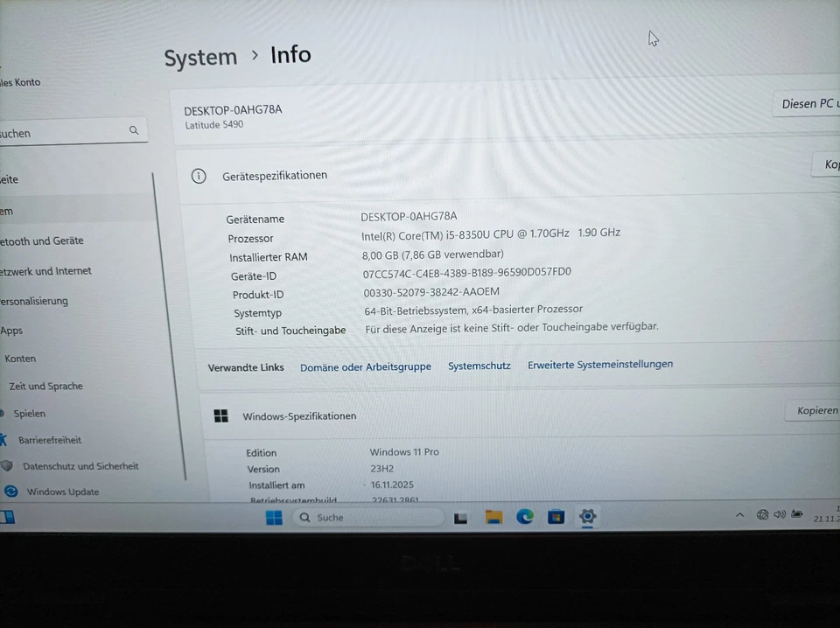Viewport: 840px width, 628px height.
Task: Open the Gerätespezifikationen info icon
Action: coord(199,176)
